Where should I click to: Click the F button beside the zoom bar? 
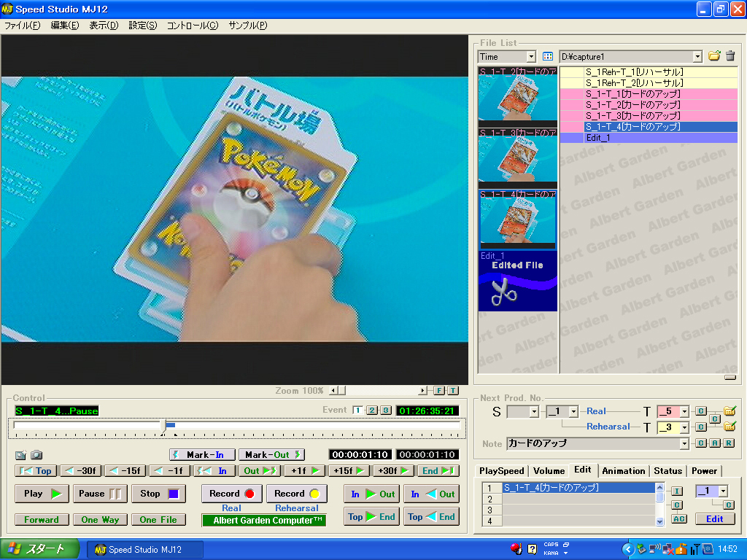(x=438, y=391)
